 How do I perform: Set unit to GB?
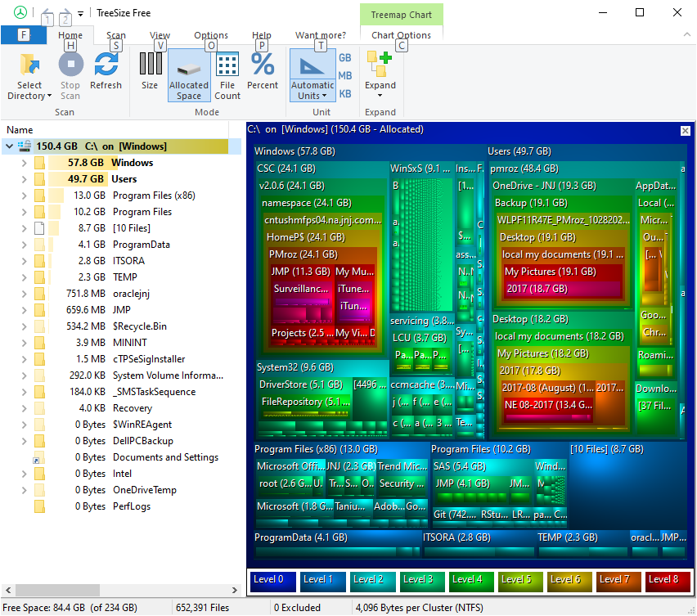click(x=345, y=58)
